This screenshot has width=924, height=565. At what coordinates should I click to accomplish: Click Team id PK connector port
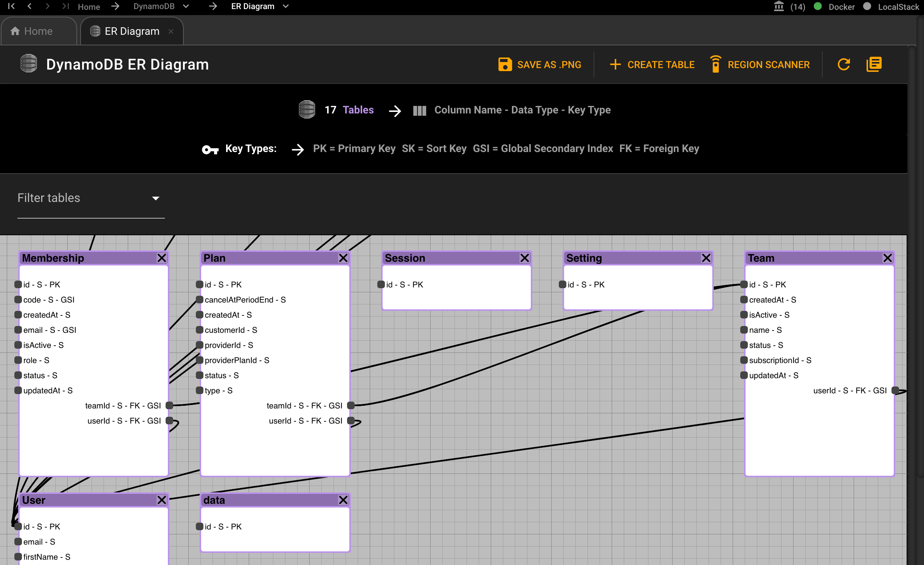pos(744,284)
